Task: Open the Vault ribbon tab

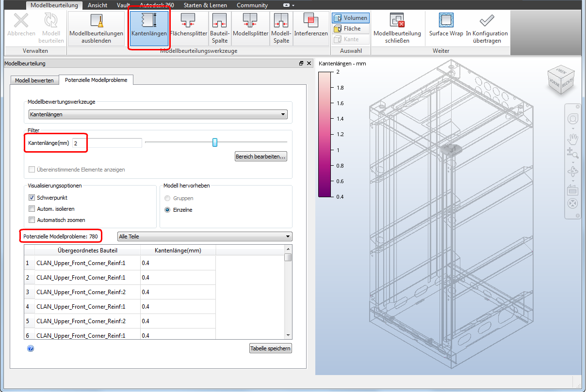Action: 123,5
